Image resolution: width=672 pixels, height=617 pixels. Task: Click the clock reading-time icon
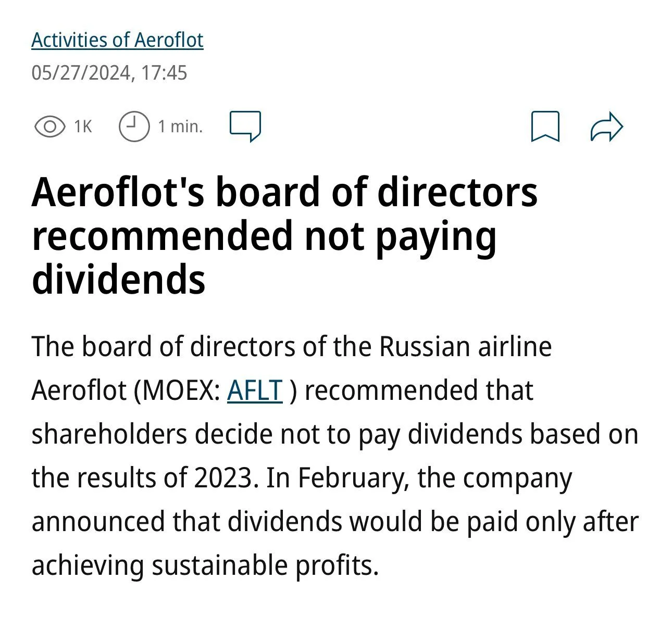(134, 127)
